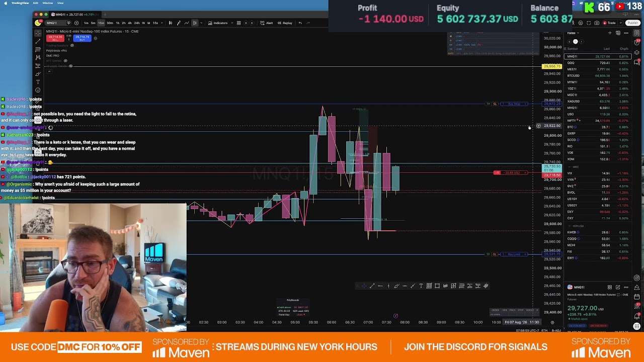The height and width of the screenshot is (362, 644).
Task: Switch to the 30m timeframe
Action: click(110, 23)
